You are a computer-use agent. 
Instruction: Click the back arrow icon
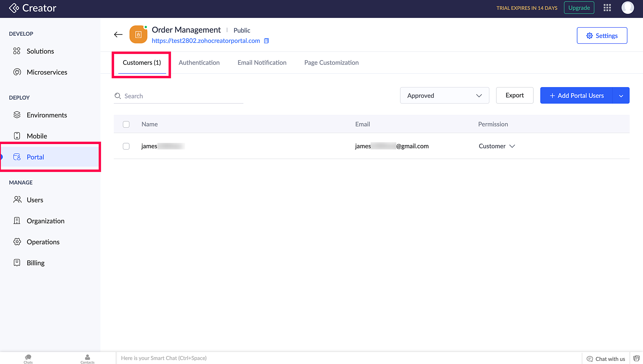118,34
